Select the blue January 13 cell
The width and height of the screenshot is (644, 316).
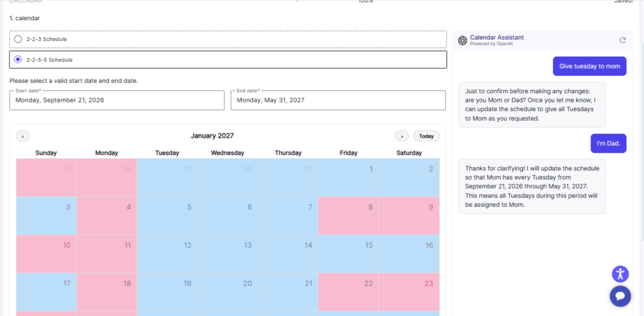tap(228, 254)
